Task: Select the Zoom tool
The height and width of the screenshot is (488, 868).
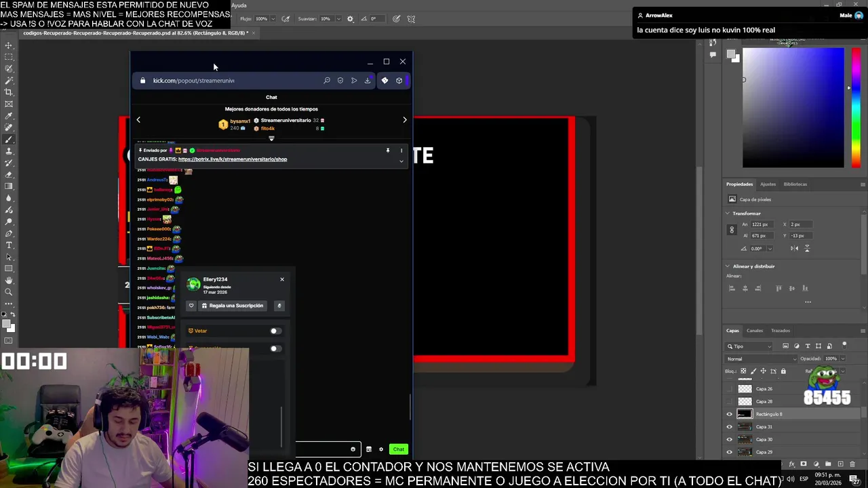Action: click(9, 292)
